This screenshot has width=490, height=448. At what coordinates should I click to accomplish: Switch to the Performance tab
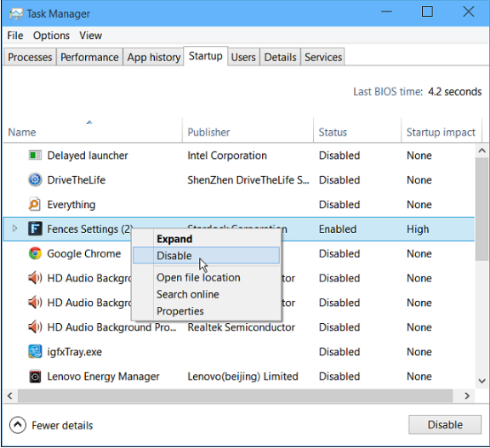[89, 57]
